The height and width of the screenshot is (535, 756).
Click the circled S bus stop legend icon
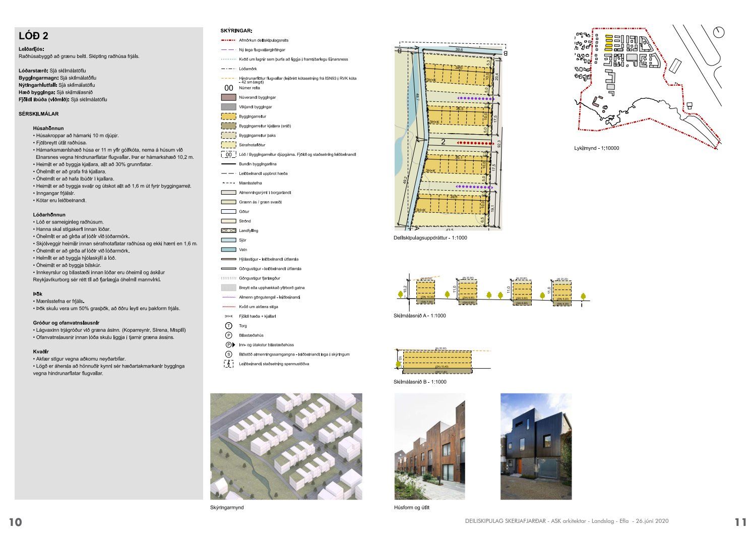tap(228, 354)
